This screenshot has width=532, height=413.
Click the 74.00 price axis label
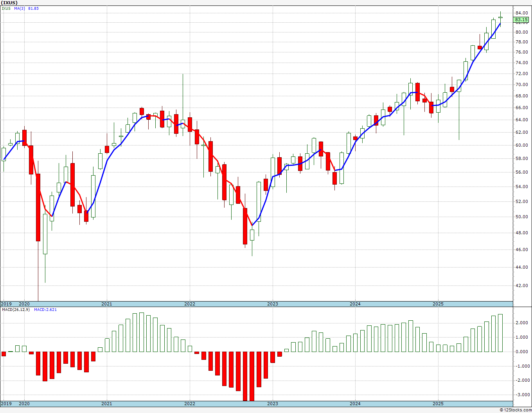[x=522, y=63]
